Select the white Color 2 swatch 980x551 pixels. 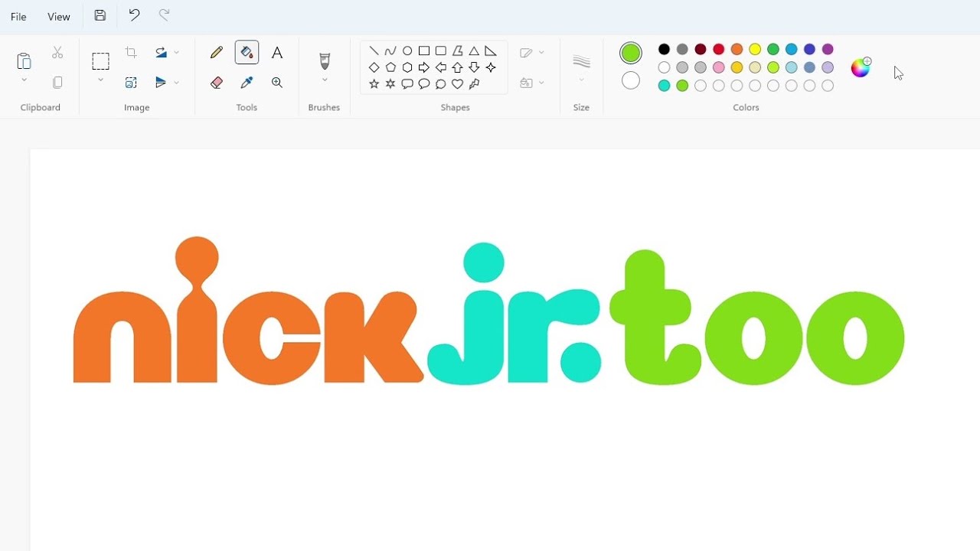click(631, 80)
